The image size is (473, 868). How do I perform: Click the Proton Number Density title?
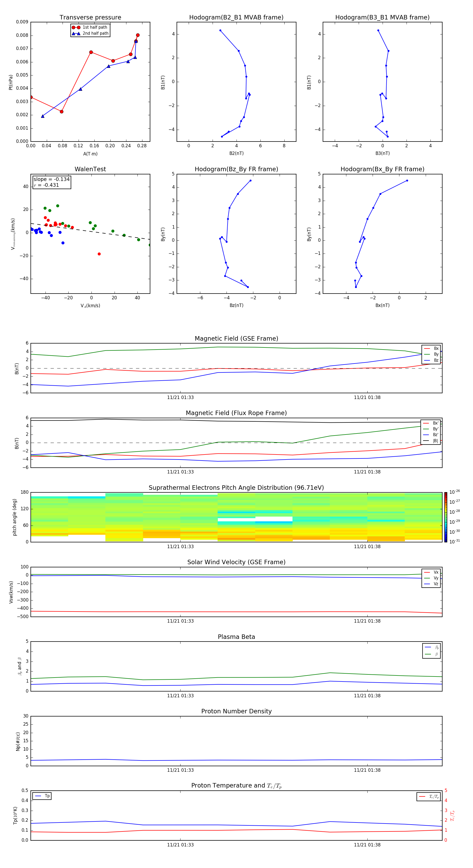236,711
